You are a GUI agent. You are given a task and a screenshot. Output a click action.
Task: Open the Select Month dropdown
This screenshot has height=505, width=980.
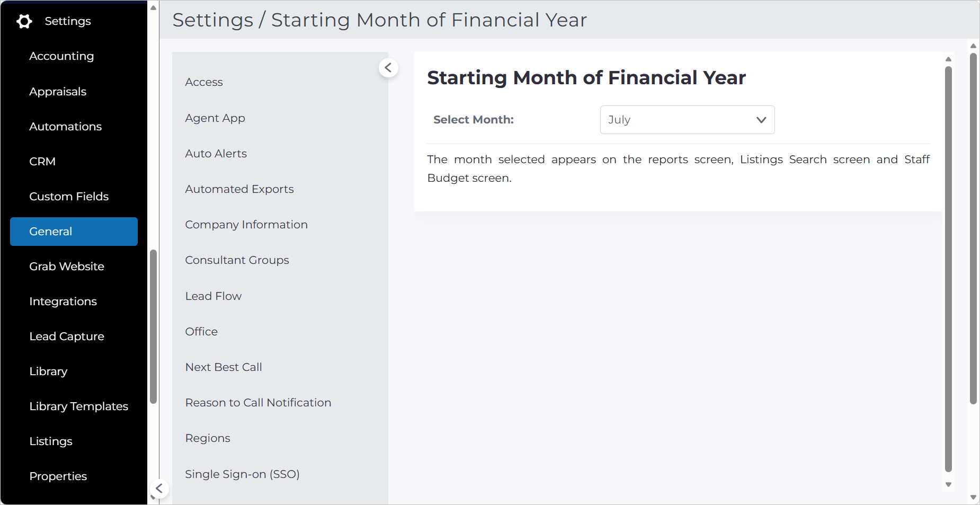[687, 120]
